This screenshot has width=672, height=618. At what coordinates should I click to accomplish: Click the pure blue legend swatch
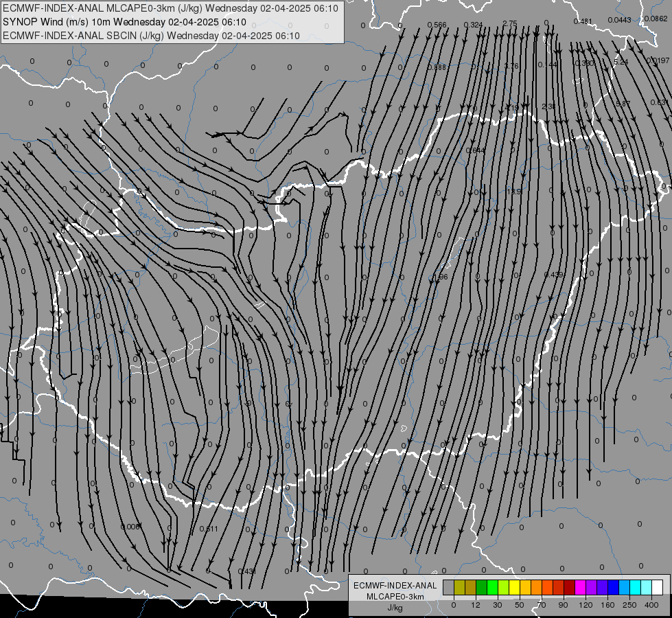(x=614, y=587)
